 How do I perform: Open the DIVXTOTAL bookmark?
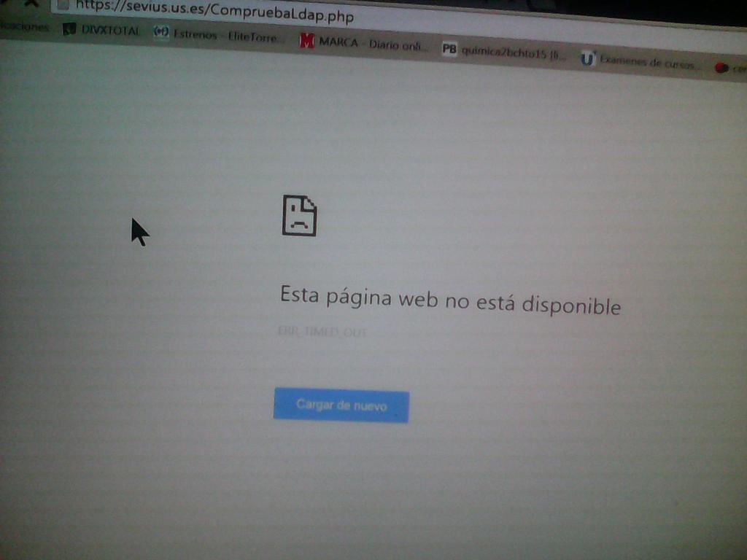[x=101, y=30]
